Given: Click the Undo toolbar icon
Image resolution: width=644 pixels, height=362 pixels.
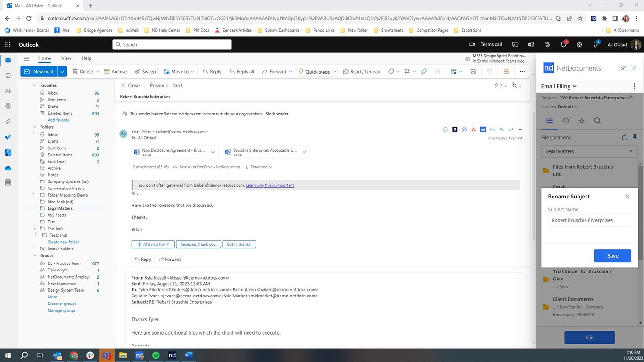Looking at the screenshot, I should click(490, 72).
